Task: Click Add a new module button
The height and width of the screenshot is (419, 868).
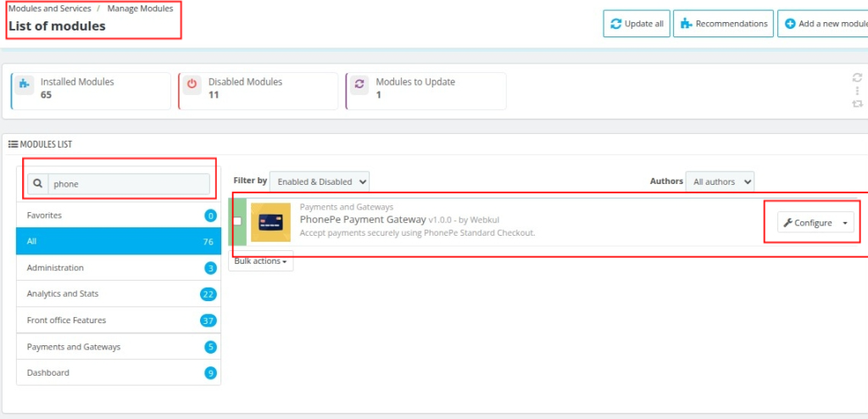Action: pyautogui.click(x=823, y=24)
